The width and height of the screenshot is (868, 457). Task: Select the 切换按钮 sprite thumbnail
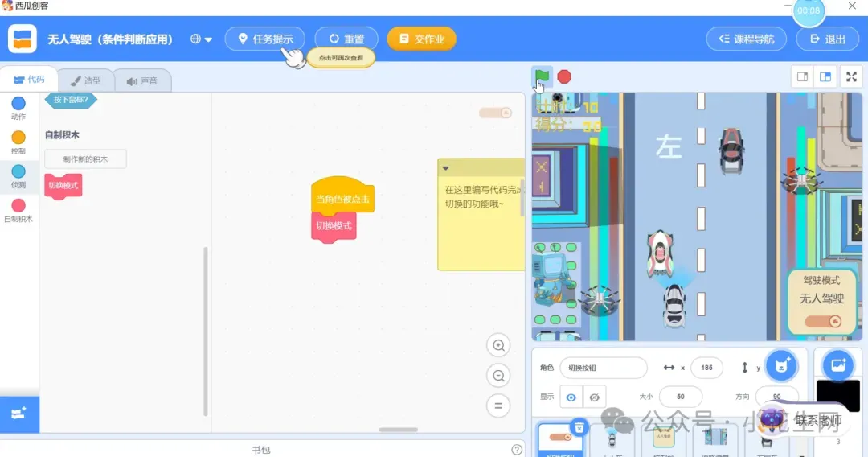560,441
